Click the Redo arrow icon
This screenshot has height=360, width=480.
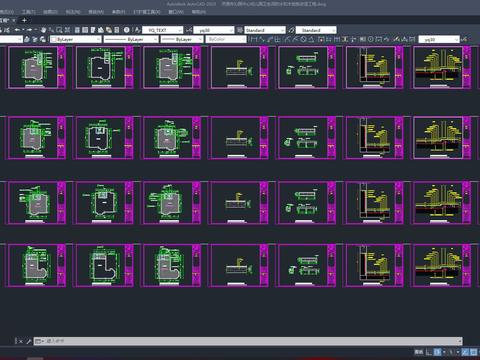(x=29, y=30)
